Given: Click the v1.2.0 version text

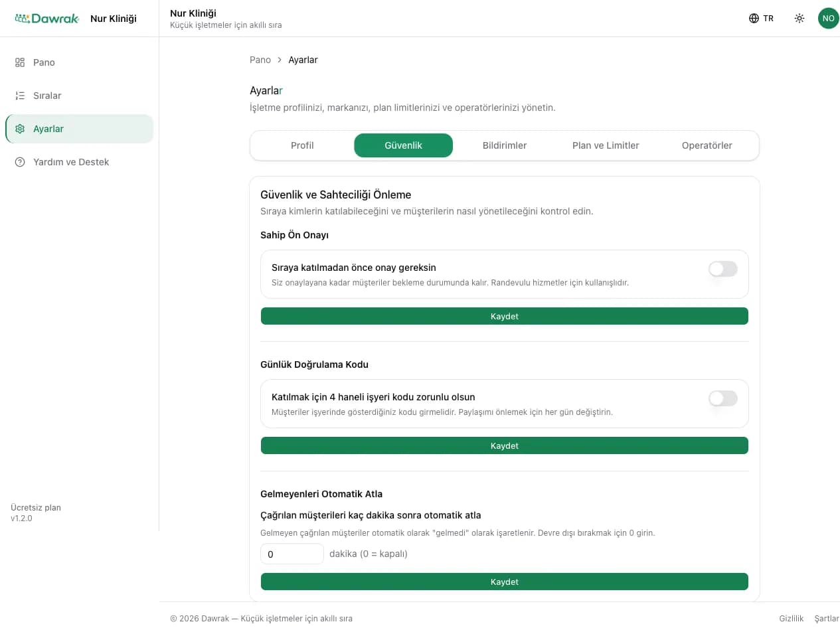Looking at the screenshot, I should [x=21, y=518].
